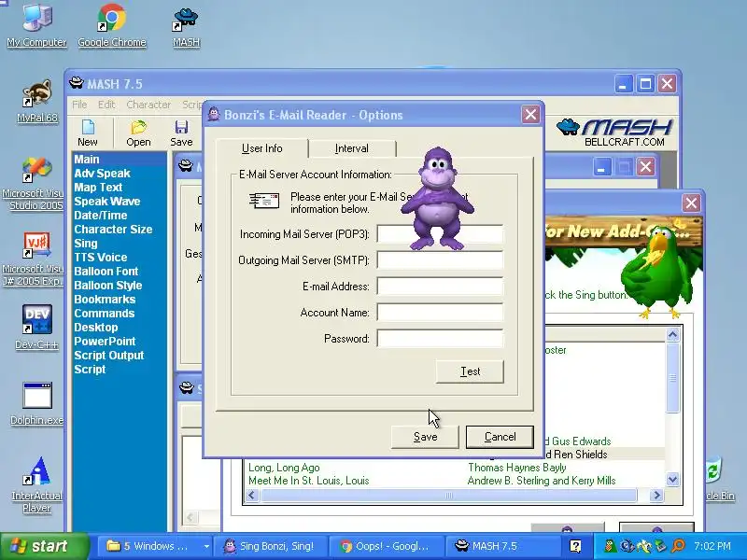Open the File menu in MASH
This screenshot has width=747, height=560.
point(79,105)
